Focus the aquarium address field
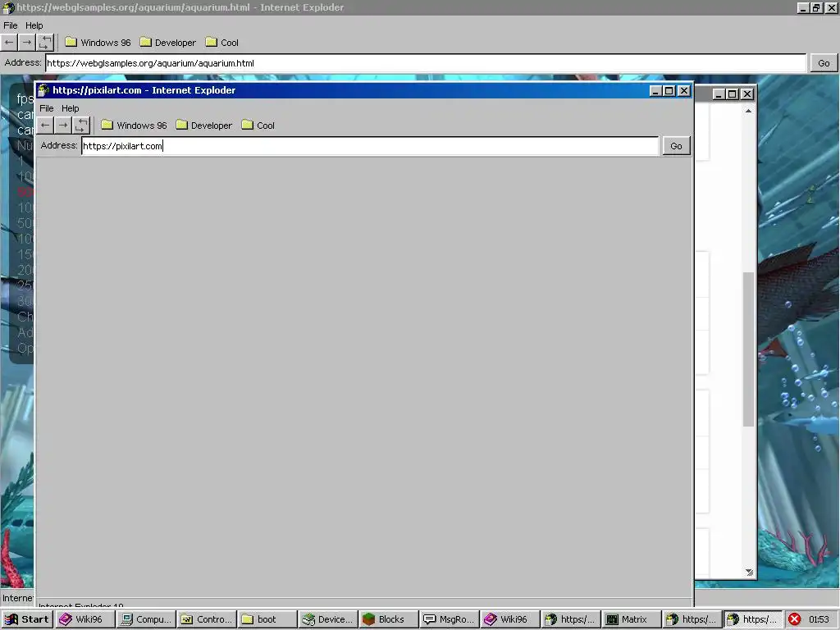 coord(426,63)
